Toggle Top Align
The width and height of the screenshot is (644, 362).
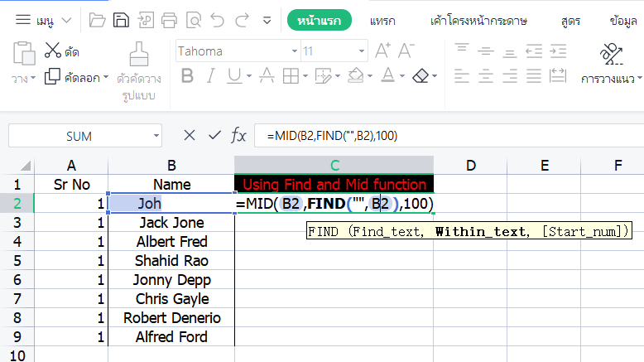coord(462,49)
